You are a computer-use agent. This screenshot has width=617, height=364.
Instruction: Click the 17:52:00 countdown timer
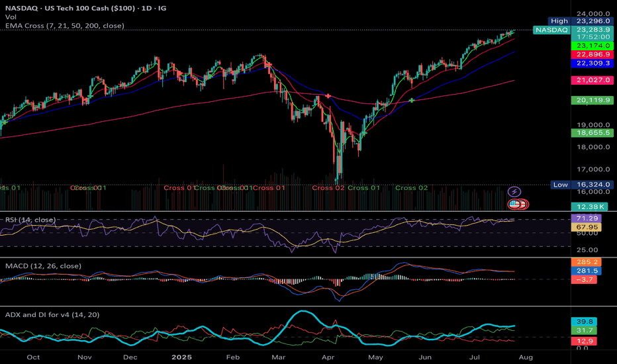593,37
